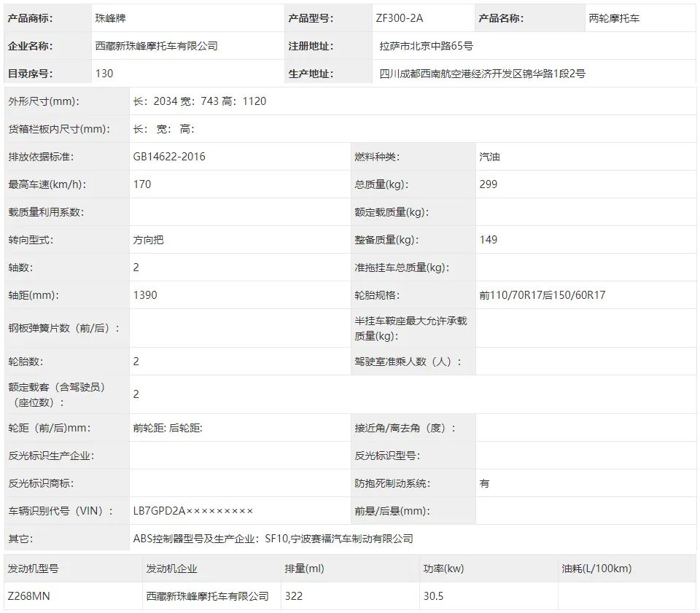Select top speed value 170
Image resolution: width=700 pixels, height=613 pixels.
click(x=142, y=184)
